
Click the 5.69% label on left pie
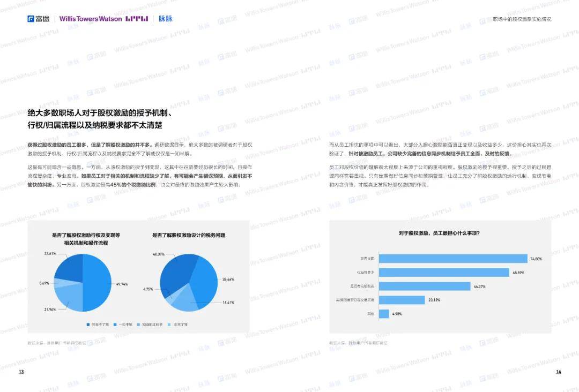(44, 283)
